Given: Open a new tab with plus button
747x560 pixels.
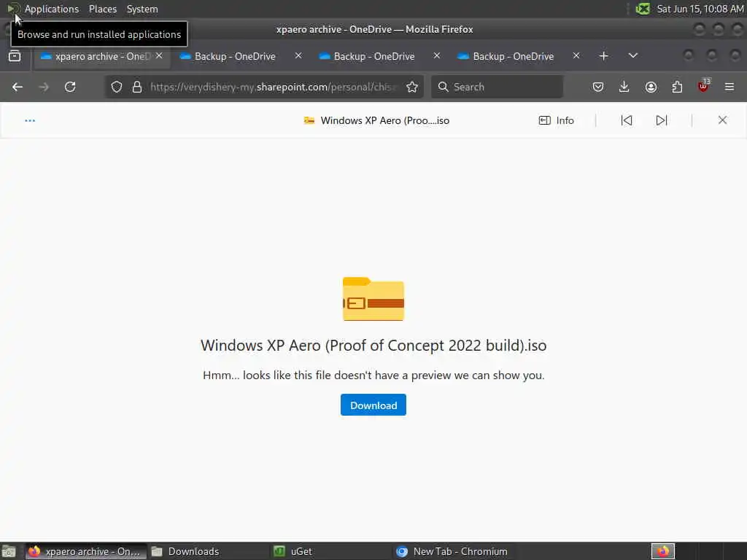Looking at the screenshot, I should (603, 55).
